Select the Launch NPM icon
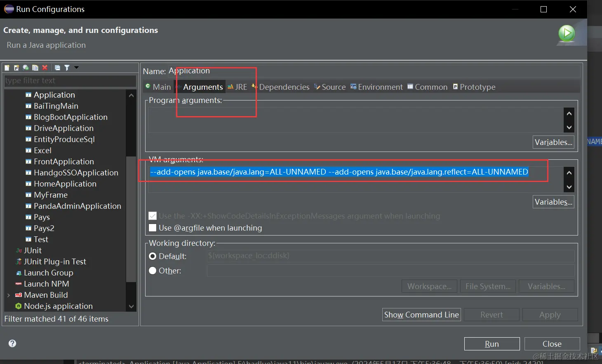This screenshot has height=364, width=602. tap(19, 284)
